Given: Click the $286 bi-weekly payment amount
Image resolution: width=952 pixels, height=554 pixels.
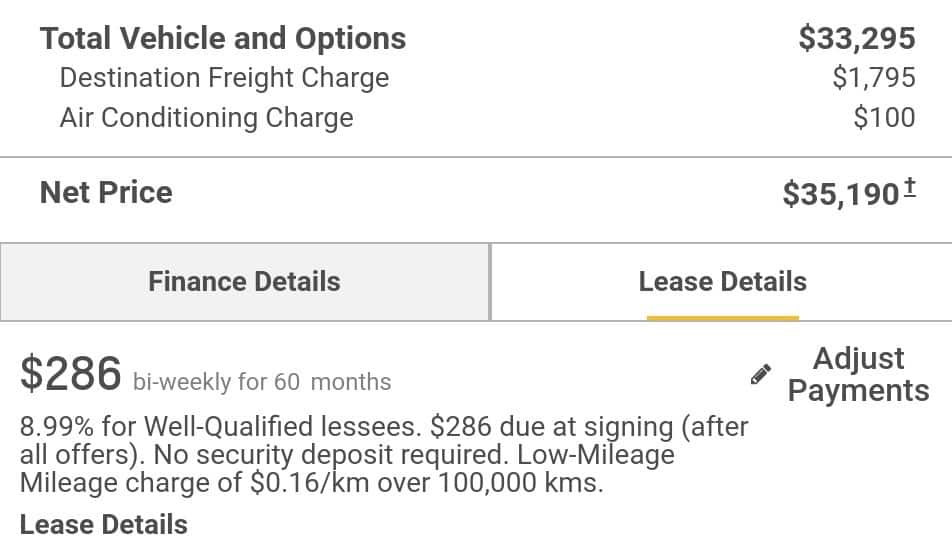Looking at the screenshot, I should (71, 374).
